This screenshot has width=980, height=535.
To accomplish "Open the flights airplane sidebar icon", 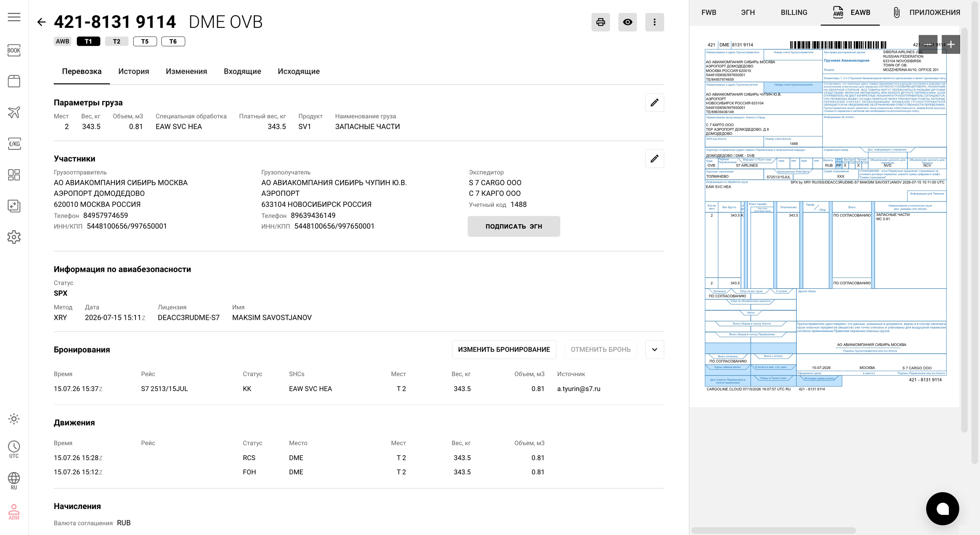I will (14, 112).
